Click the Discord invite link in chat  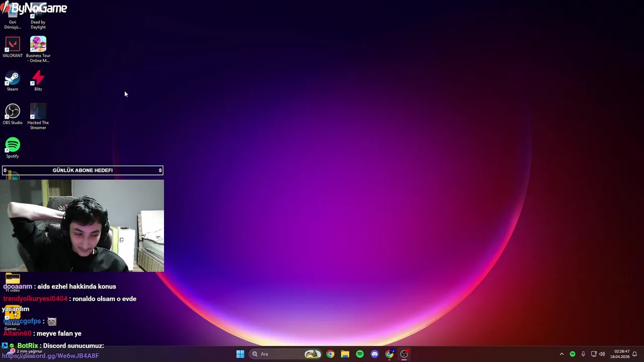(50, 355)
